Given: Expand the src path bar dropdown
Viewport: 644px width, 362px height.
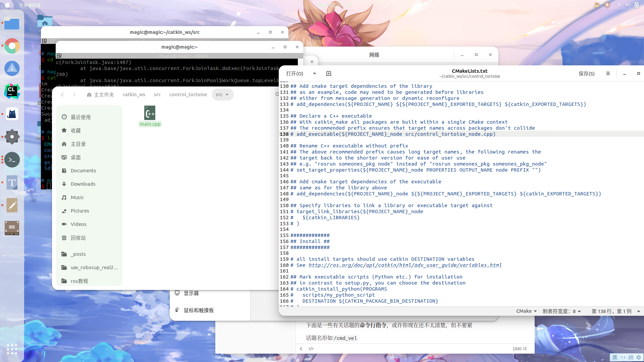Looking at the screenshot, I should (227, 95).
